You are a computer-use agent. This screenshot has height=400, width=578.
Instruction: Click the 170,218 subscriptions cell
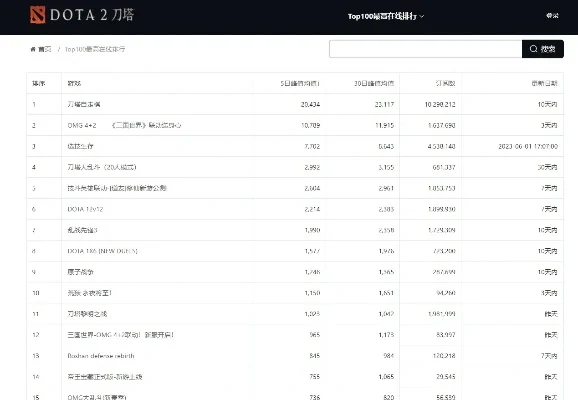pyautogui.click(x=444, y=356)
